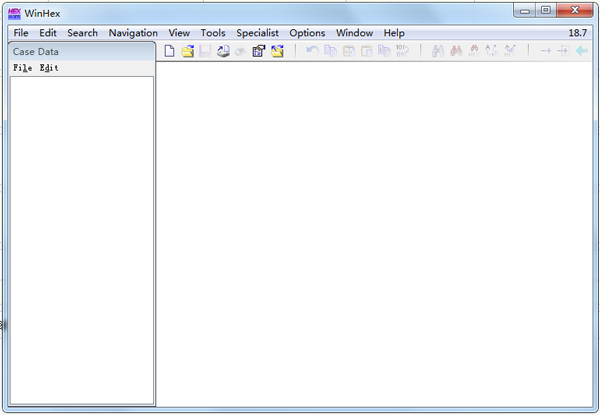The image size is (600, 415).
Task: Click the 18.7 version number
Action: [577, 33]
